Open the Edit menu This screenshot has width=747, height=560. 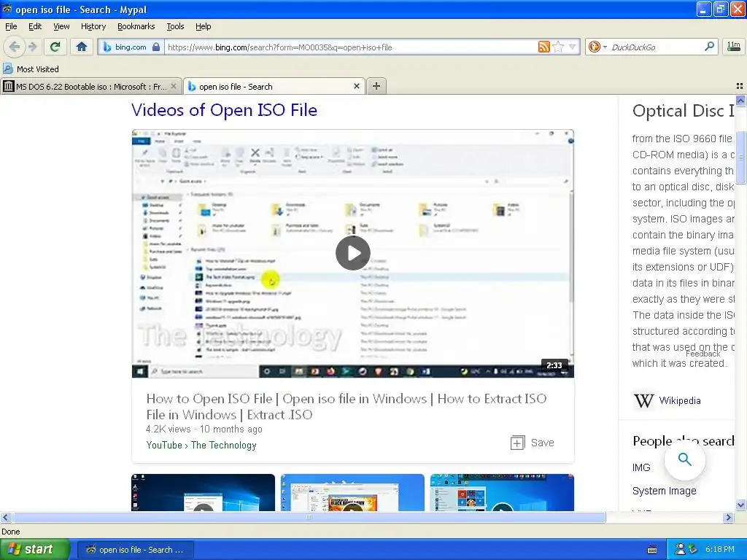tap(35, 26)
